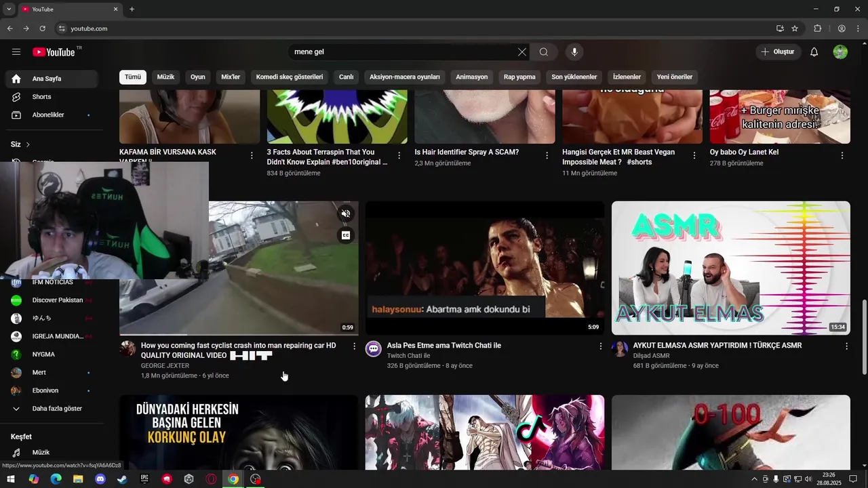The width and height of the screenshot is (868, 488).
Task: Toggle captions on the cyclist video preview
Action: [x=346, y=235]
